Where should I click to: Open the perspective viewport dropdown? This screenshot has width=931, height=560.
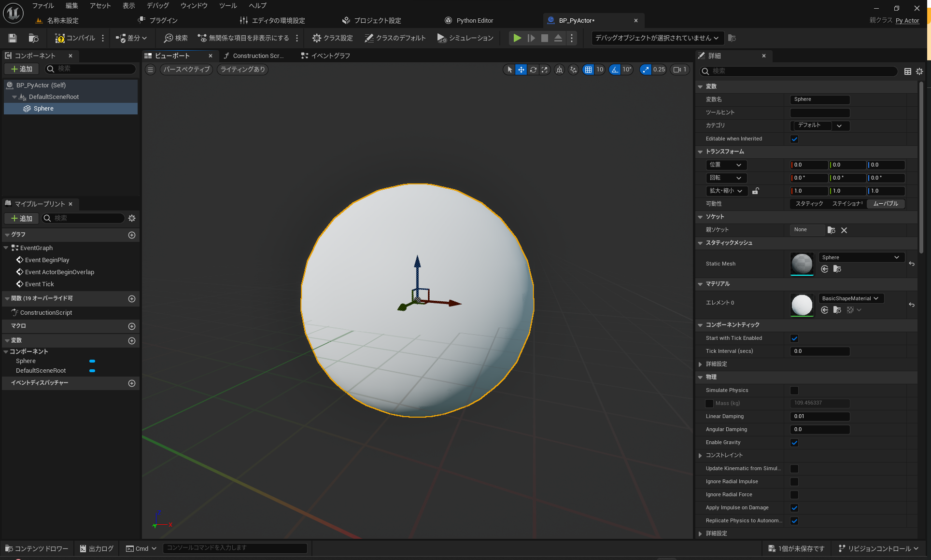tap(186, 70)
